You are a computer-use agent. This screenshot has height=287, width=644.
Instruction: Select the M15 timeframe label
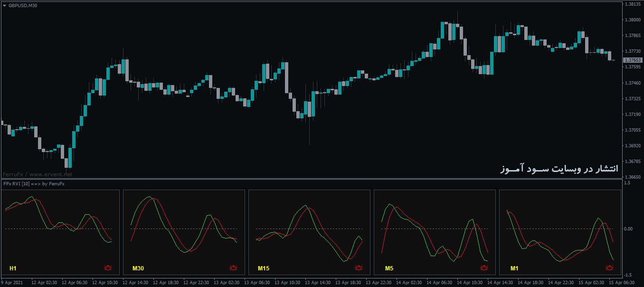click(264, 268)
